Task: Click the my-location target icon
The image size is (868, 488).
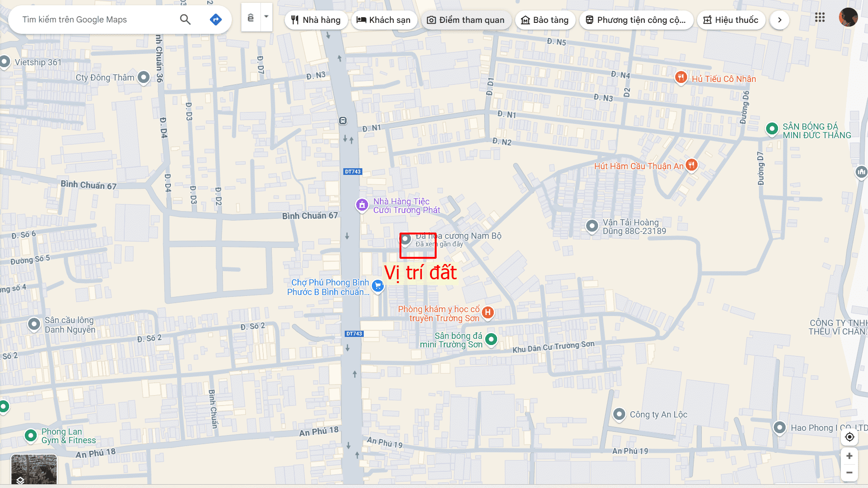Action: coord(849,437)
